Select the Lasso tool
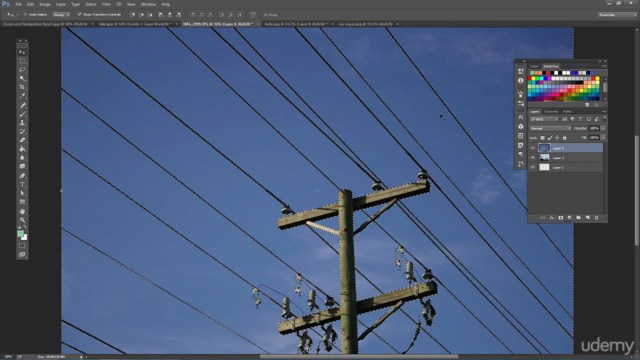Screen dimensions: 640x360 point(22,69)
